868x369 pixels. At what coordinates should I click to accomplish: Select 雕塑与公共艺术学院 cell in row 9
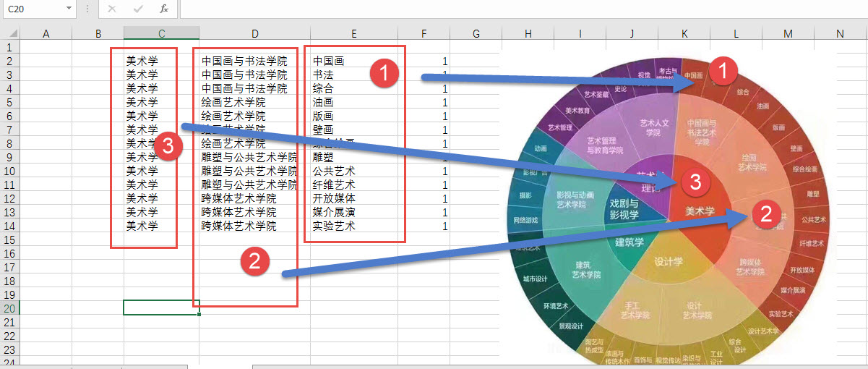point(254,157)
